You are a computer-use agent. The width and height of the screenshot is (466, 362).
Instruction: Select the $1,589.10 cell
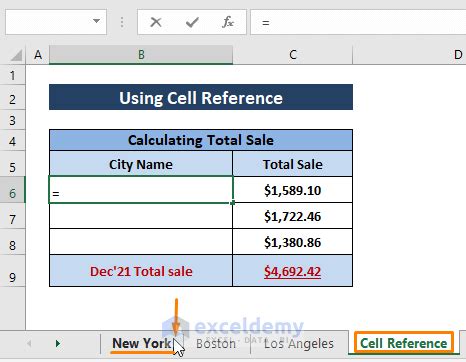point(292,190)
